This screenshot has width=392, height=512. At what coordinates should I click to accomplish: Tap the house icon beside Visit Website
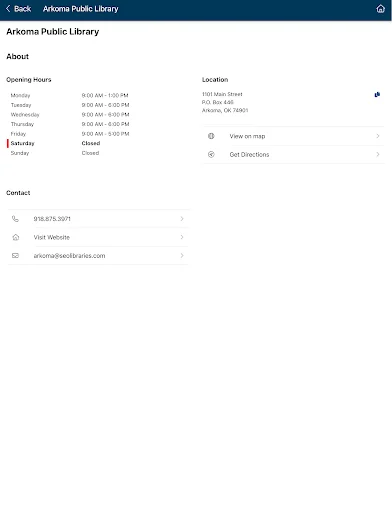(15, 237)
